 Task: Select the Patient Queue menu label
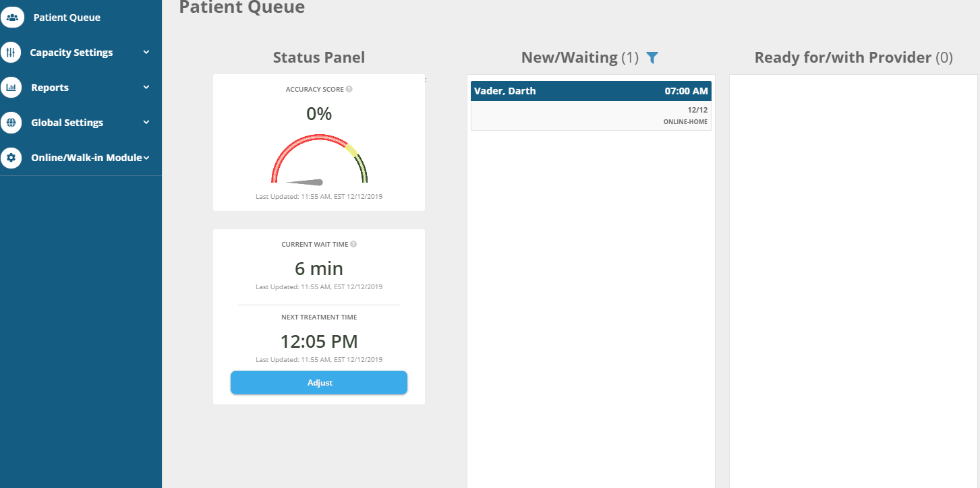(67, 18)
